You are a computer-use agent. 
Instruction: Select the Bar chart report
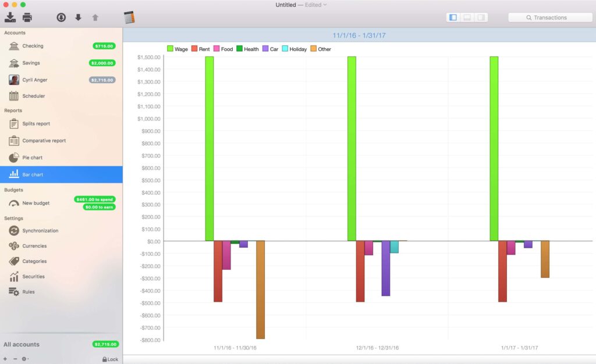34,174
